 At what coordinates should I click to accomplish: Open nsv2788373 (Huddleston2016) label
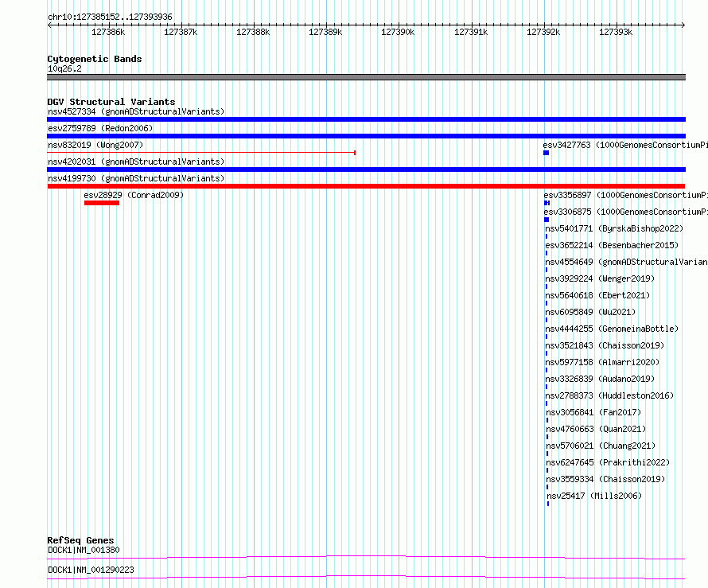(609, 395)
